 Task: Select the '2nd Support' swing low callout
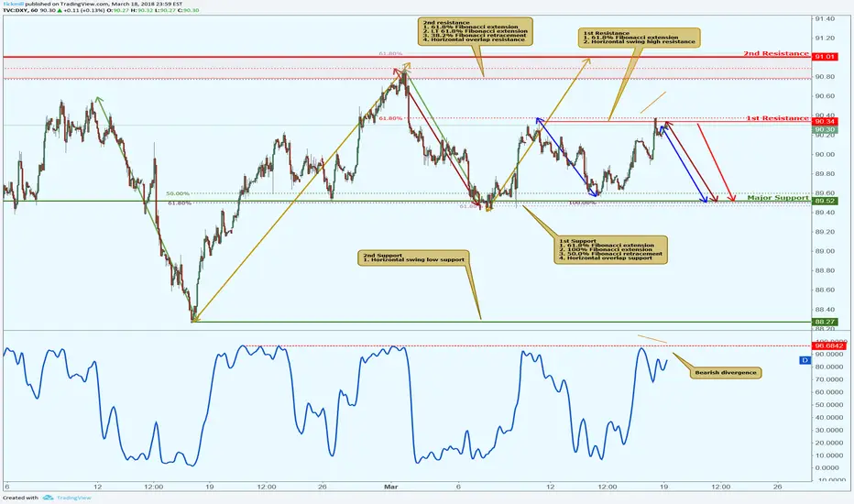tap(414, 257)
